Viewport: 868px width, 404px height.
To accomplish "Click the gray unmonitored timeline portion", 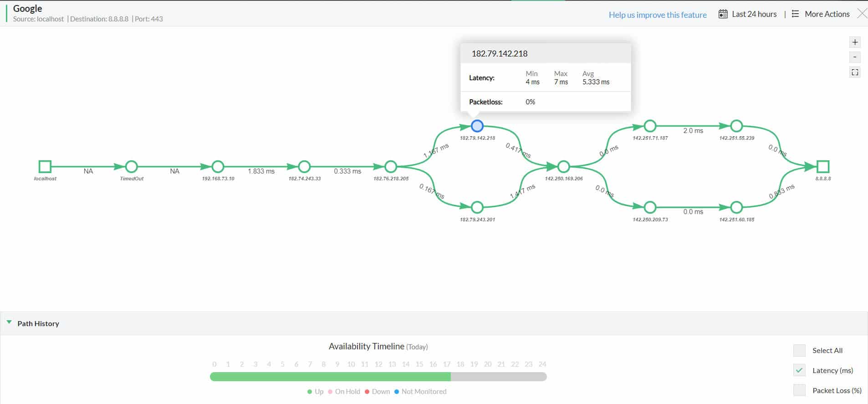I will tap(499, 377).
